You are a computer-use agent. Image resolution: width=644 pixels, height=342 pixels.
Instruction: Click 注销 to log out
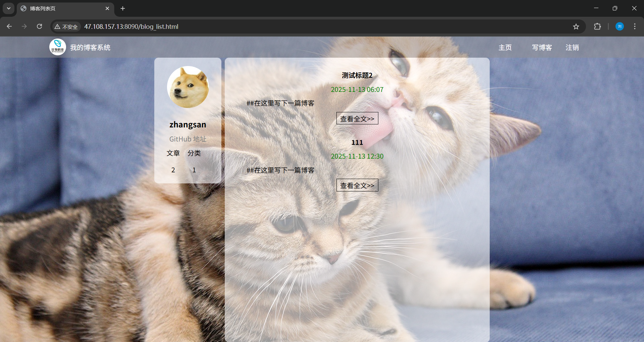tap(572, 48)
